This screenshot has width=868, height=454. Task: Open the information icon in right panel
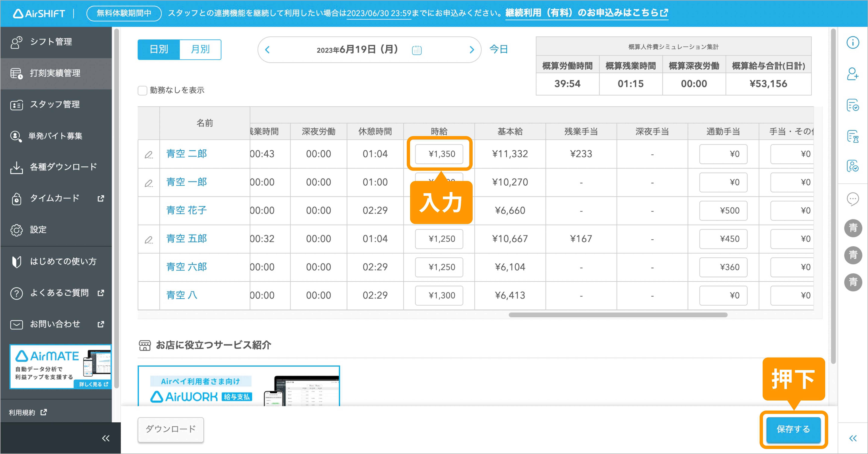(853, 42)
